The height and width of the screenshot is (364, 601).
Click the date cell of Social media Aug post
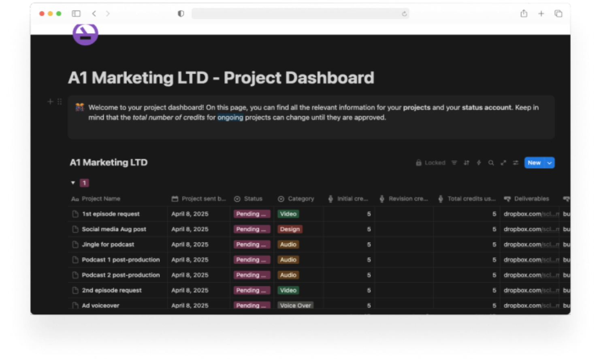coord(190,229)
